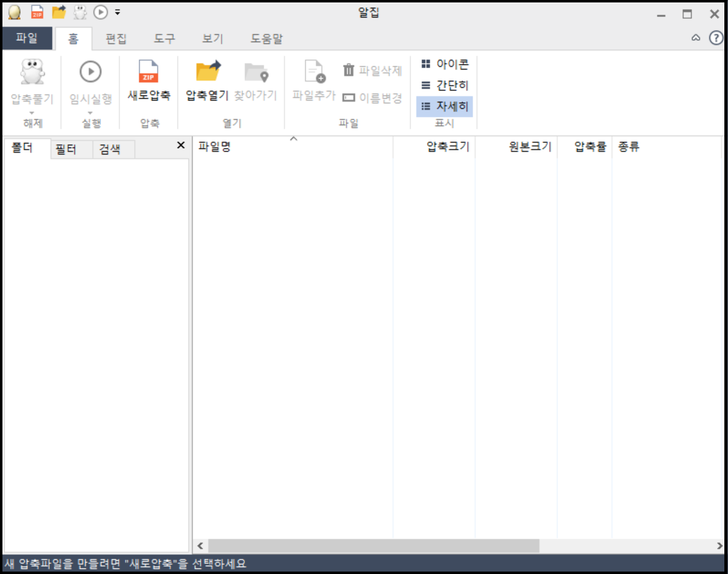Close the left folder panel
The image size is (728, 574).
pos(181,145)
